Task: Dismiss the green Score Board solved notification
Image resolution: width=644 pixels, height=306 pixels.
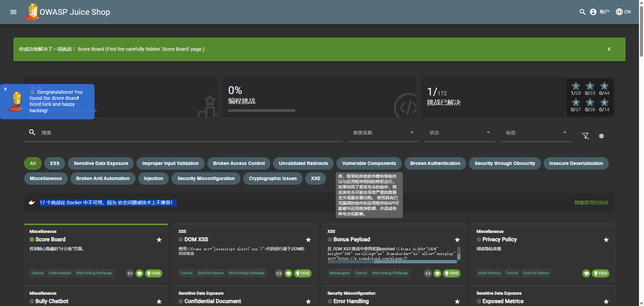Action: (609, 49)
